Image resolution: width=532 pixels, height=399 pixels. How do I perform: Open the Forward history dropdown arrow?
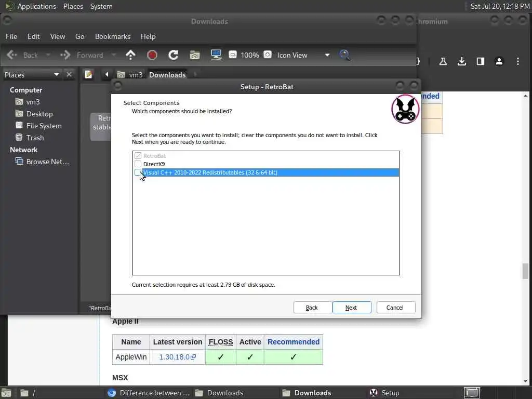114,55
